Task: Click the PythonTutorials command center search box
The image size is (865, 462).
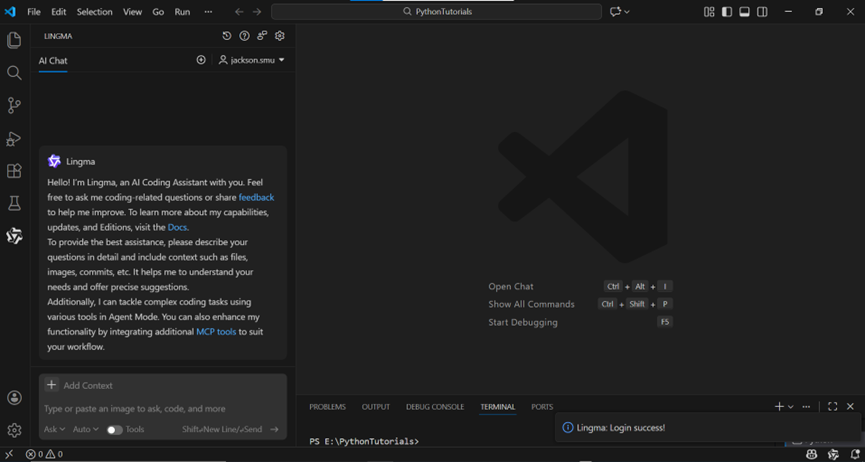Action: [x=436, y=12]
